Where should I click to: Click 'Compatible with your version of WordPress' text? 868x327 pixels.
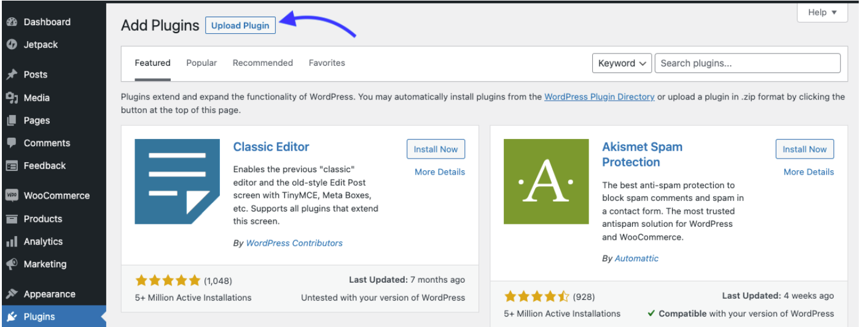click(741, 313)
